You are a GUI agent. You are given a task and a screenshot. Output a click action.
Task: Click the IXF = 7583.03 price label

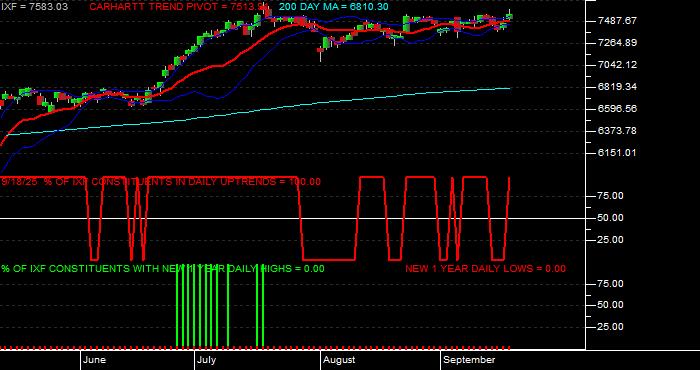[35, 7]
